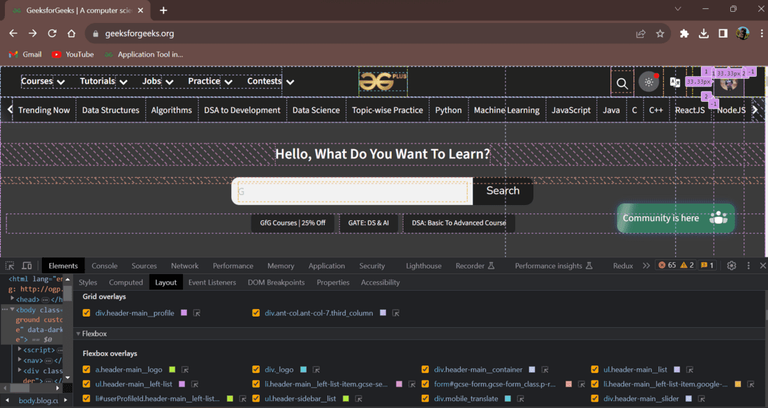Viewport: 768px width, 408px height.
Task: Collapse the Flexbox section
Action: point(78,334)
